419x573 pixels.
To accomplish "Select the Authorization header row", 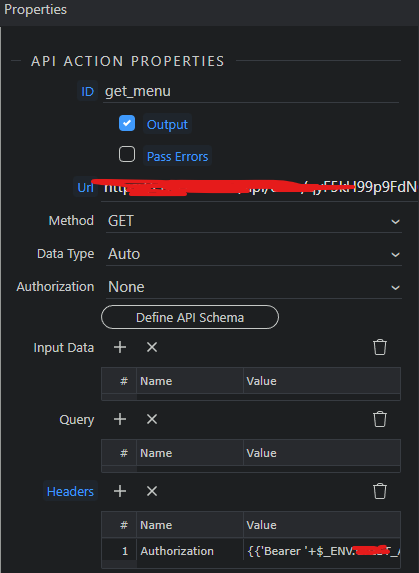I will point(251,551).
